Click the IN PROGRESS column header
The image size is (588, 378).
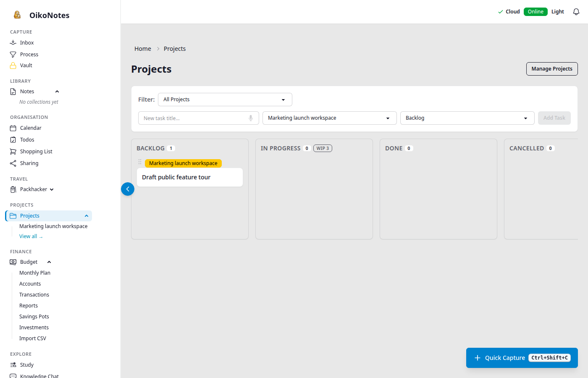(x=281, y=148)
